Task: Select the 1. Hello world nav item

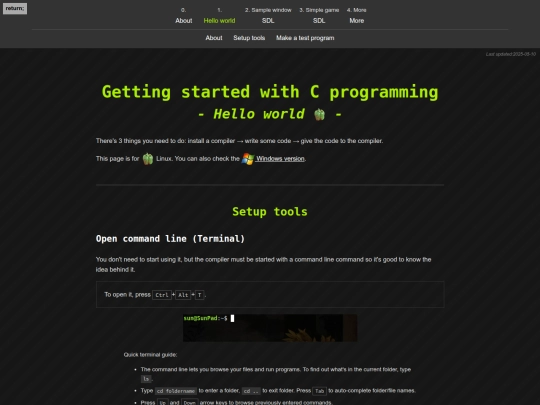Action: click(219, 15)
